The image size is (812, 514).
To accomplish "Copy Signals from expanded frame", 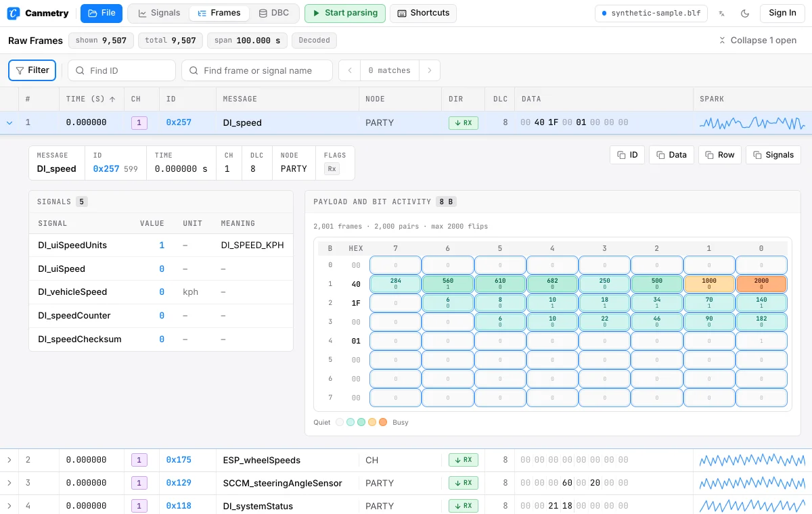I will click(773, 155).
